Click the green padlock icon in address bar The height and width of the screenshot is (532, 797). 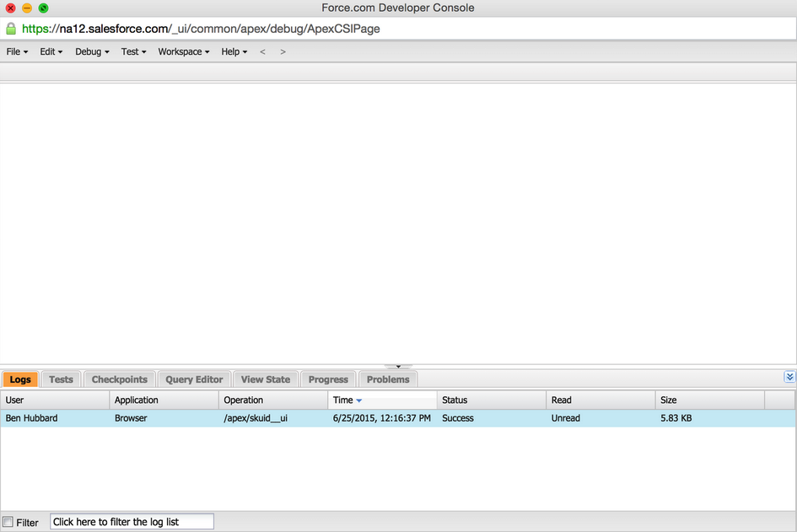tap(11, 29)
